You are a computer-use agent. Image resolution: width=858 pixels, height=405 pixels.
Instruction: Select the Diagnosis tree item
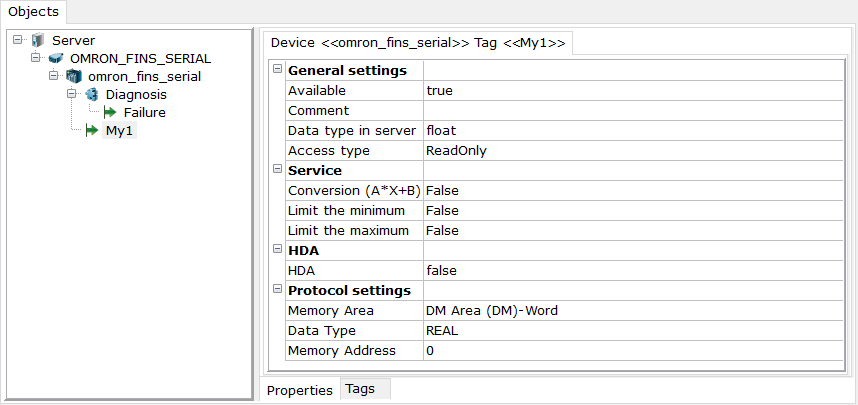[x=136, y=94]
